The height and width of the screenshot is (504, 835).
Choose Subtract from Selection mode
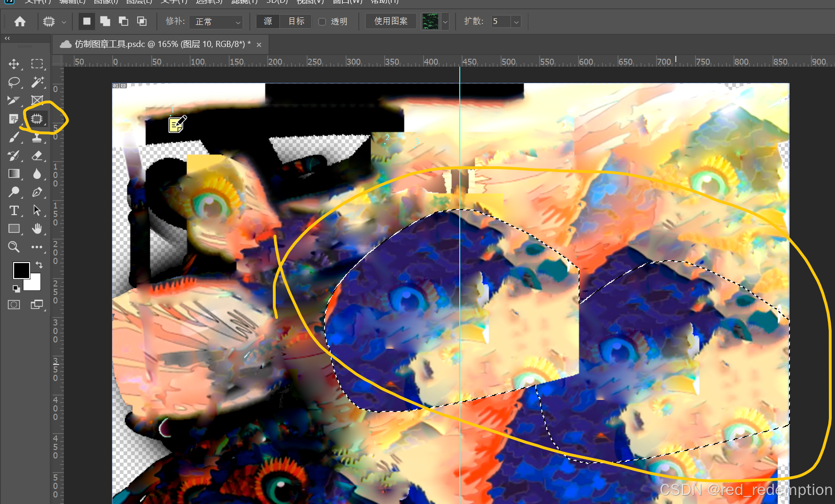point(123,22)
